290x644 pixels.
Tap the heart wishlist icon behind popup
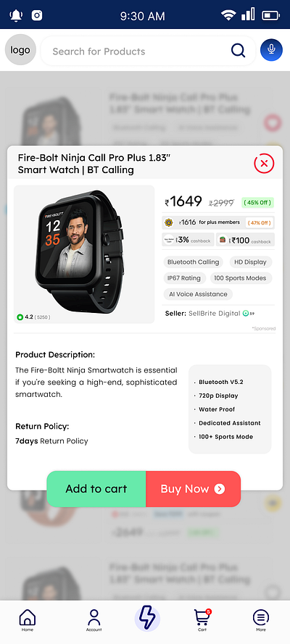(273, 122)
